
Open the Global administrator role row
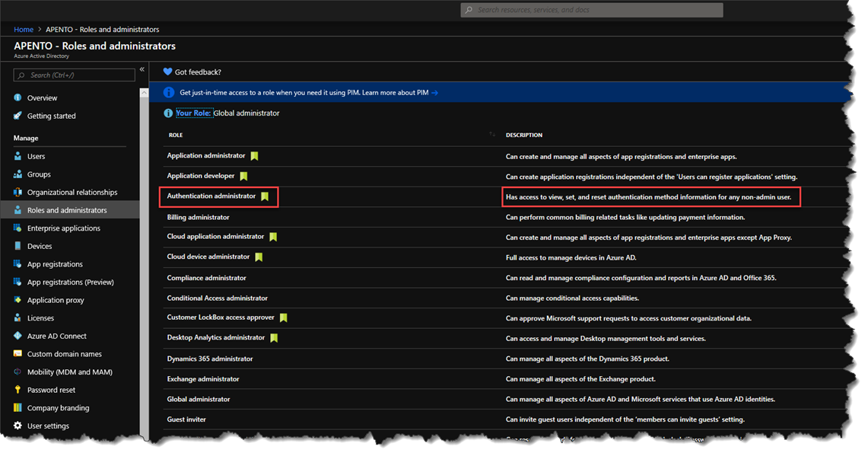(505, 399)
